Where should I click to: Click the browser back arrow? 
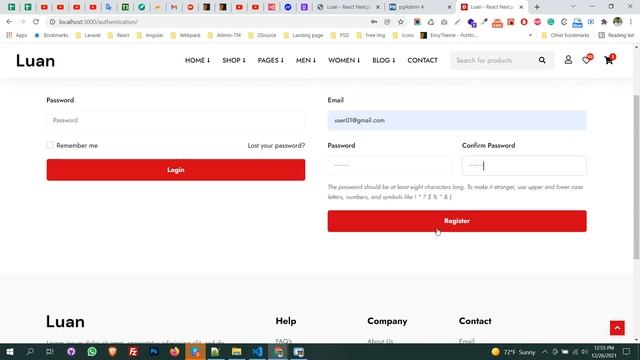click(x=9, y=22)
